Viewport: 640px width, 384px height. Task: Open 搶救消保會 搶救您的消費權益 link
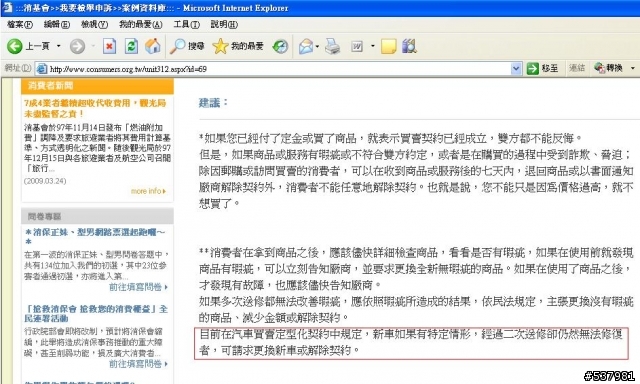[x=96, y=313]
